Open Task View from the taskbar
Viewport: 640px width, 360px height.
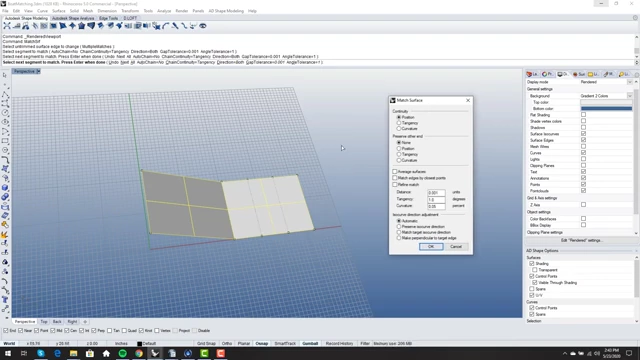24,353
